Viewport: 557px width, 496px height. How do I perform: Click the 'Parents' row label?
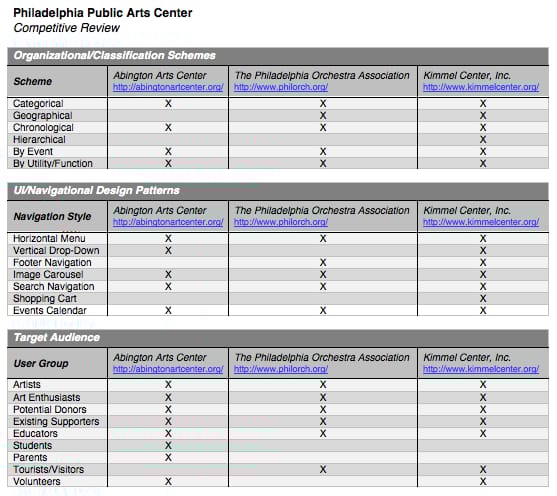point(30,458)
